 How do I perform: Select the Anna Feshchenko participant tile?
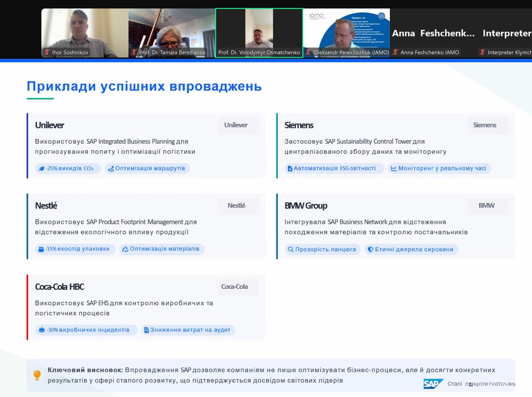tap(433, 33)
